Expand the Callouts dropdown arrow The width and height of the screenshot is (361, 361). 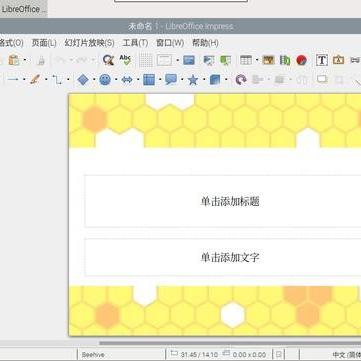(182, 80)
